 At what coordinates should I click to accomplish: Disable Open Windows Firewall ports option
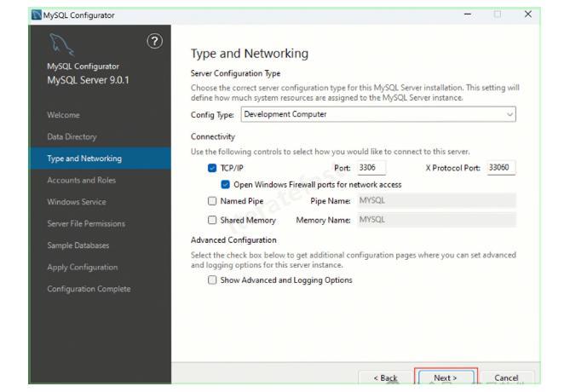[x=226, y=184]
